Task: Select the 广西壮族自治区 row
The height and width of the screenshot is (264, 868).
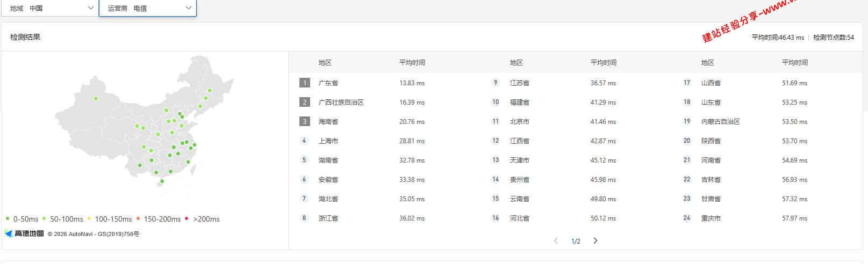Action: click(x=384, y=102)
